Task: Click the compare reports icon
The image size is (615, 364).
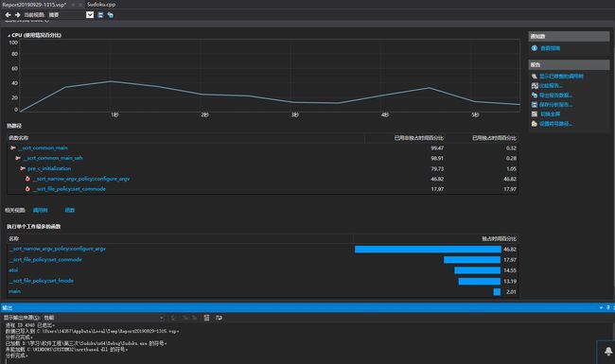Action: (535, 86)
